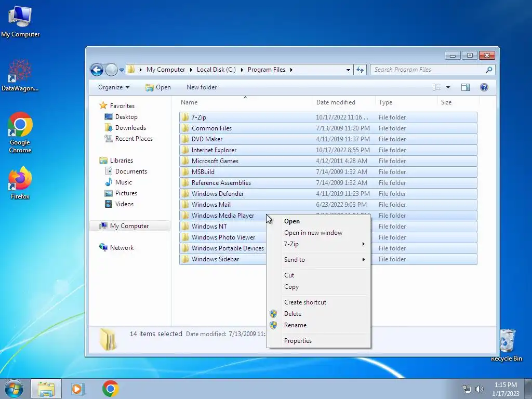Screen dimensions: 532x399
Task: Choose Properties in the context menu
Action: click(318, 341)
